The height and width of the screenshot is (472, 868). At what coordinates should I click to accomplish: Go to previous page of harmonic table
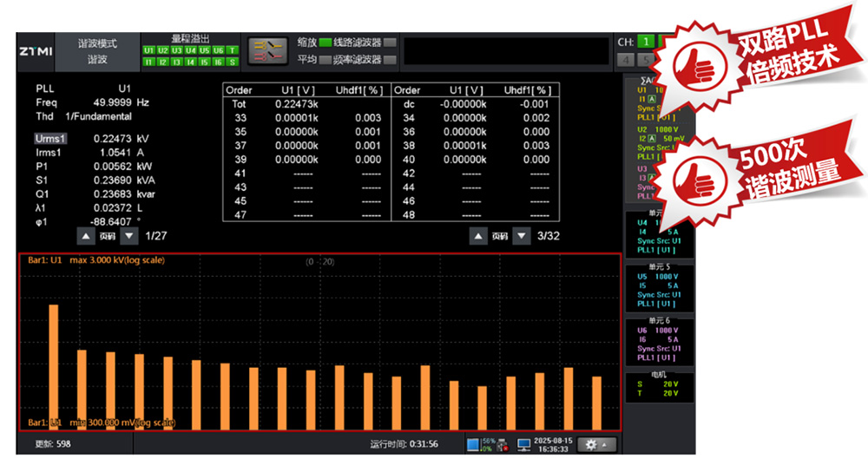pyautogui.click(x=478, y=235)
